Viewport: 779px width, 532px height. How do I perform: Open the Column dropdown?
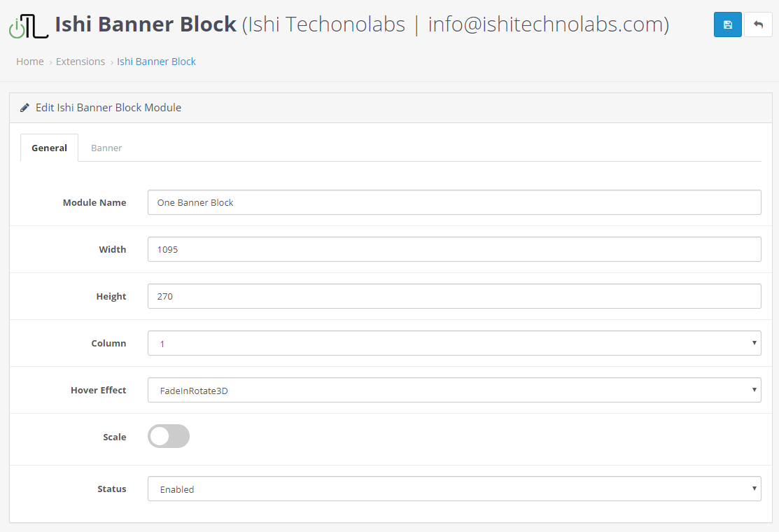(x=454, y=343)
